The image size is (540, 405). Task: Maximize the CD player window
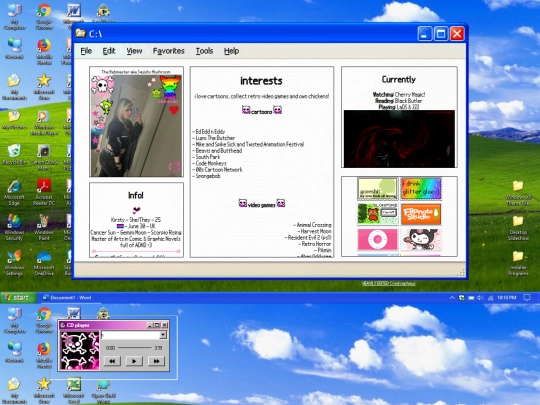tap(157, 325)
